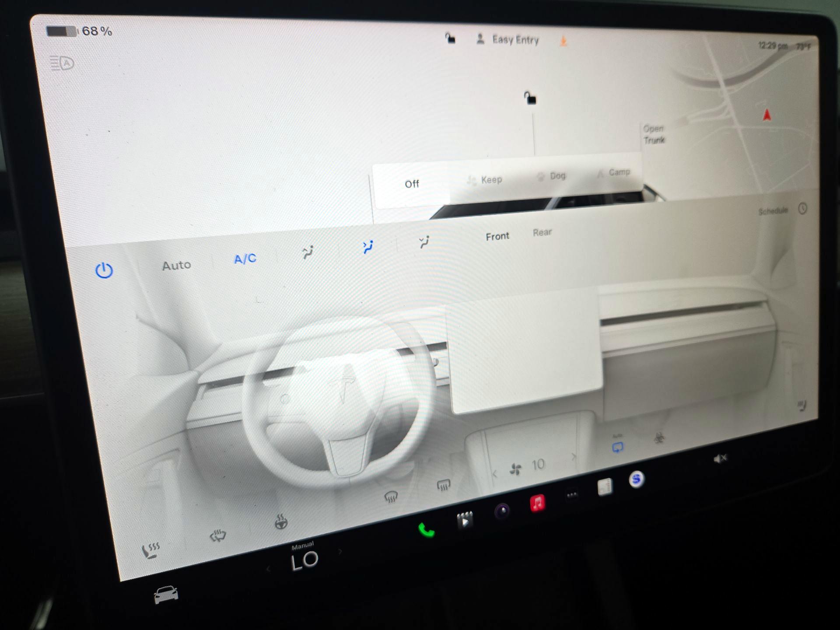Screen dimensions: 840x630
Task: Open vehicle controls via the car icon
Action: tap(166, 595)
